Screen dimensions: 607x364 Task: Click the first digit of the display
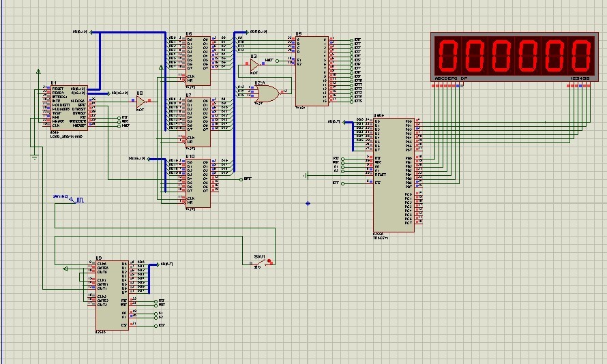pyautogui.click(x=447, y=55)
